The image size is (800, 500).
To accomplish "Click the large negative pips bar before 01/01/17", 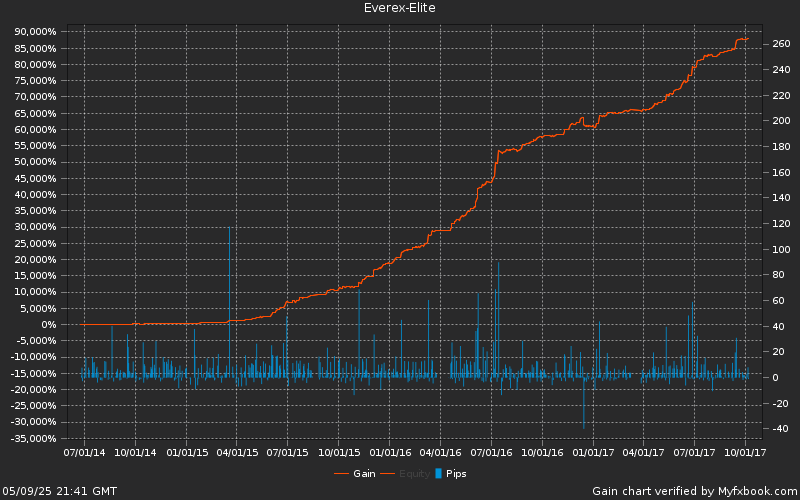I will click(x=584, y=403).
